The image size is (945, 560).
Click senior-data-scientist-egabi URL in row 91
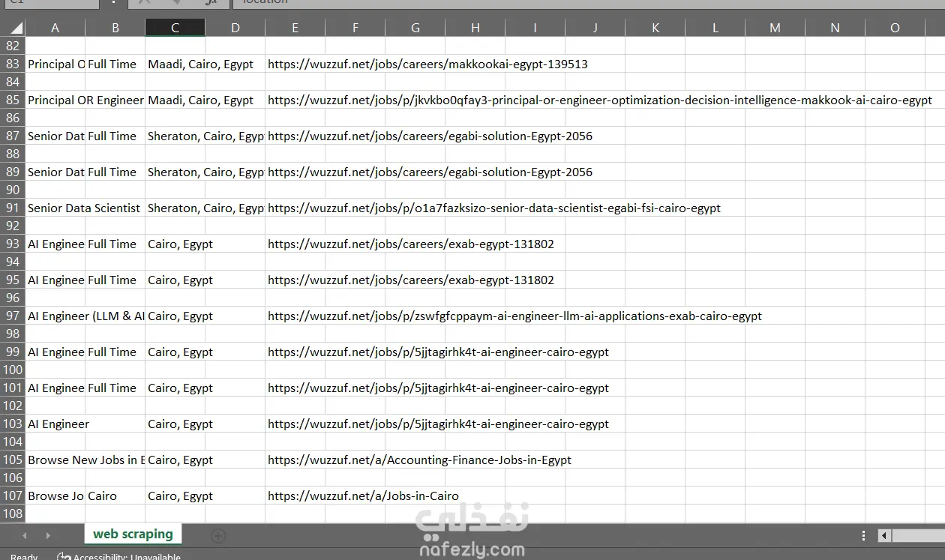click(x=494, y=208)
